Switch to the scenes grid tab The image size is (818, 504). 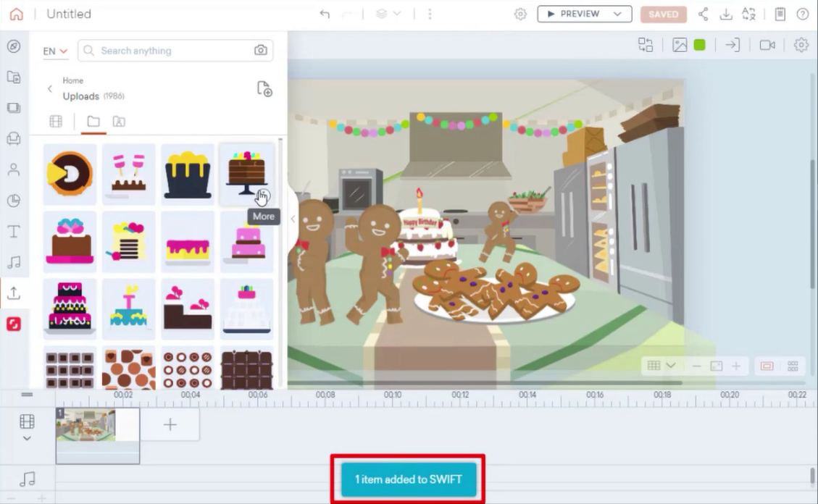click(x=56, y=122)
